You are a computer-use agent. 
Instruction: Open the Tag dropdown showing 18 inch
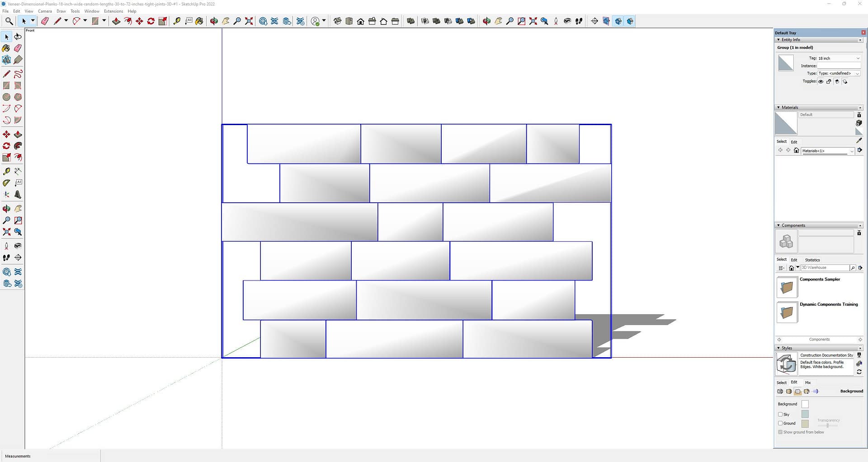(x=839, y=58)
